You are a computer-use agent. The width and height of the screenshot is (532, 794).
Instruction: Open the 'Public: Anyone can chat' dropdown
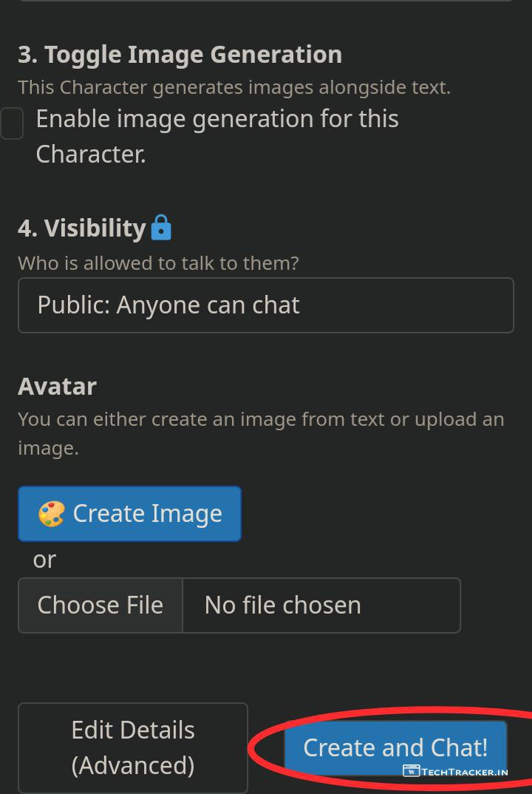265,305
